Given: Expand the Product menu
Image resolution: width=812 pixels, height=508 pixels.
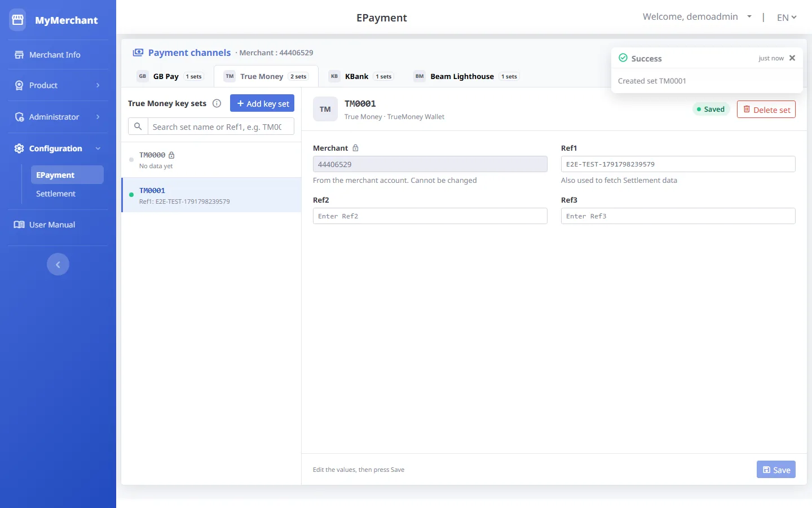Looking at the screenshot, I should point(58,85).
